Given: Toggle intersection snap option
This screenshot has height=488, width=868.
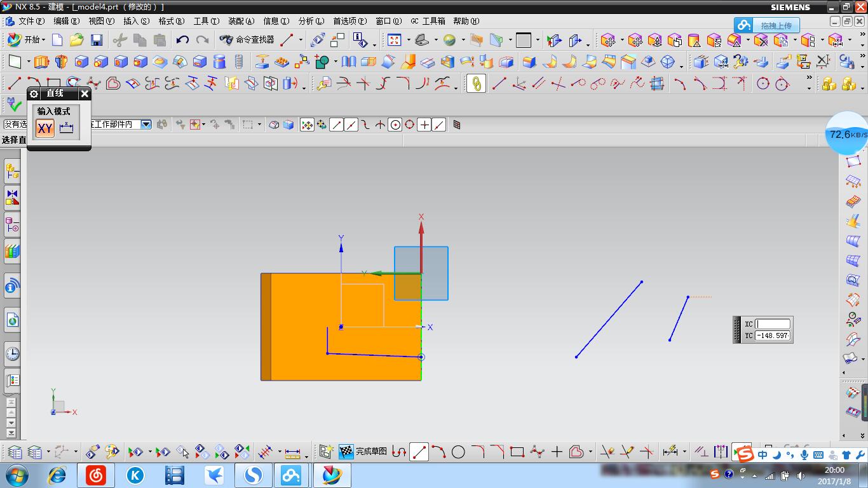Looking at the screenshot, I should (380, 125).
